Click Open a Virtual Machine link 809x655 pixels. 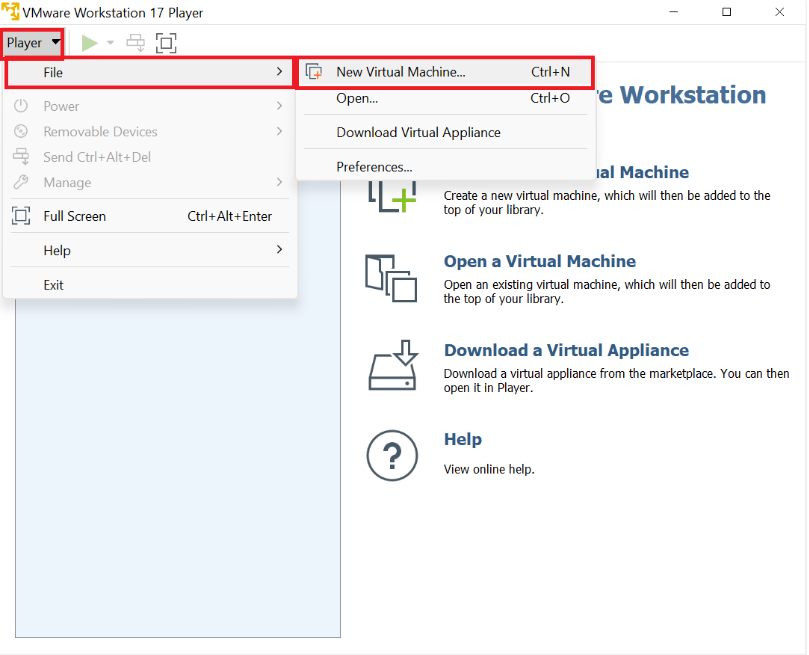pos(540,261)
